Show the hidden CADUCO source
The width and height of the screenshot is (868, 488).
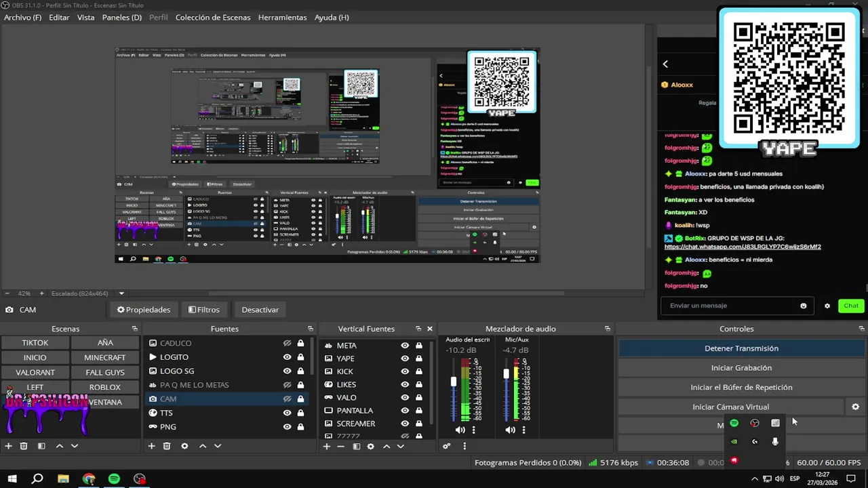coord(288,343)
